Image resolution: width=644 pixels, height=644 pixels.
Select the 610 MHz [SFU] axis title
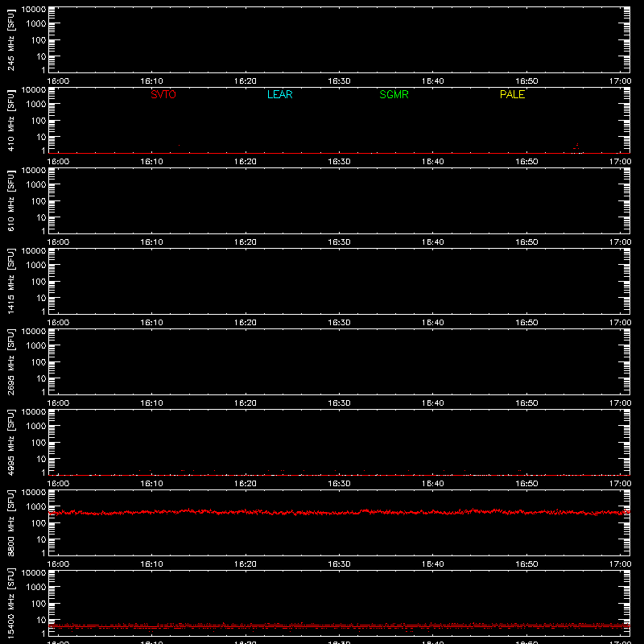(11, 200)
